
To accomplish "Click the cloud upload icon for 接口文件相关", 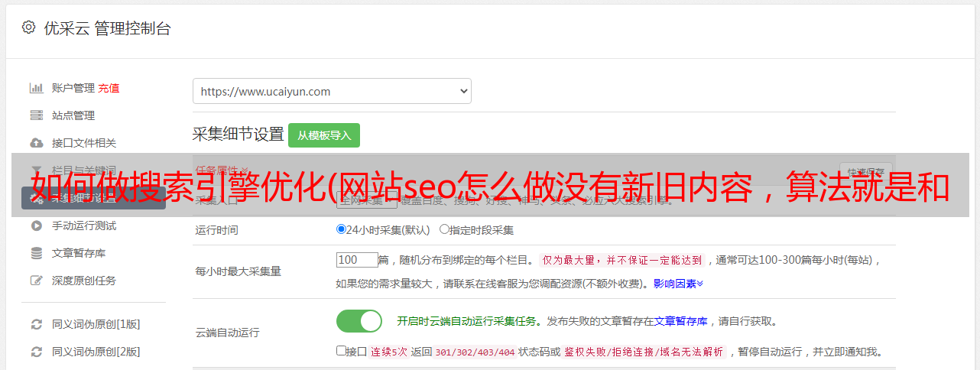I will click(36, 143).
